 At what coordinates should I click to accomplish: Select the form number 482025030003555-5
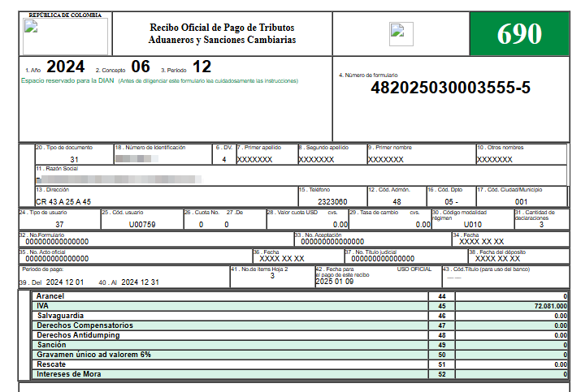coord(450,88)
